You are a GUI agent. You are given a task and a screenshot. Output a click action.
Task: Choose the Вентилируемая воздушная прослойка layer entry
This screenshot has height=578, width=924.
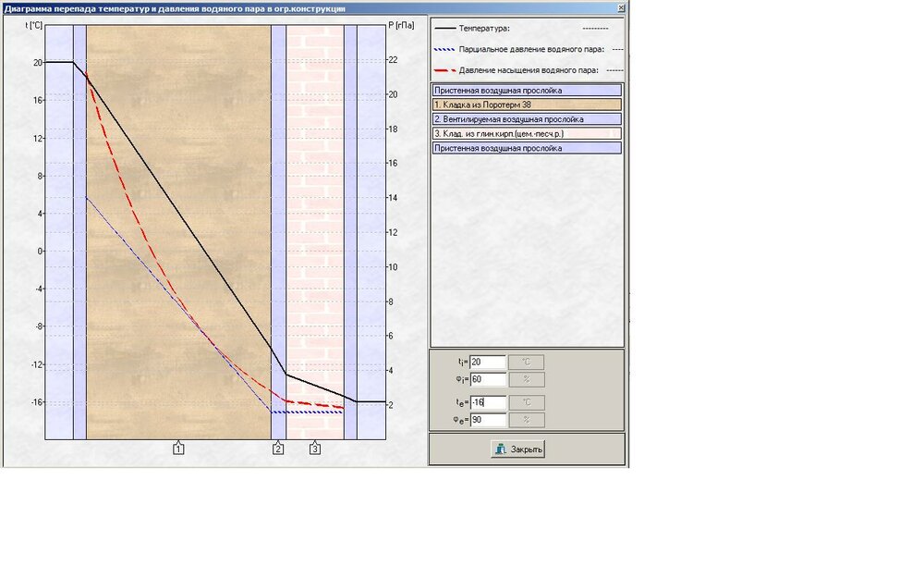click(x=527, y=119)
